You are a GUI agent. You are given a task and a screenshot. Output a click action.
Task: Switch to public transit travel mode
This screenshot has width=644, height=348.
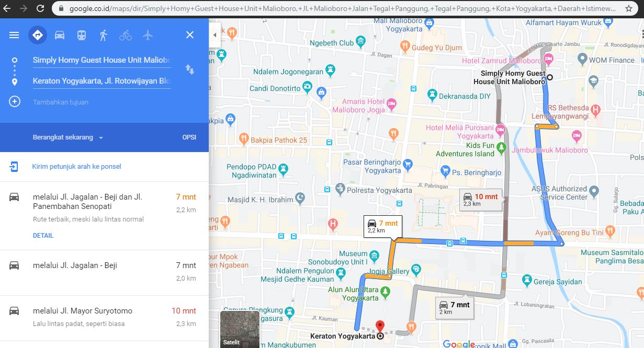[82, 35]
